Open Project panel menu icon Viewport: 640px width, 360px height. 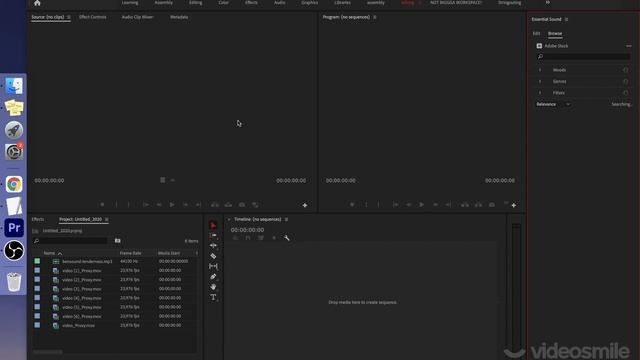[107, 219]
